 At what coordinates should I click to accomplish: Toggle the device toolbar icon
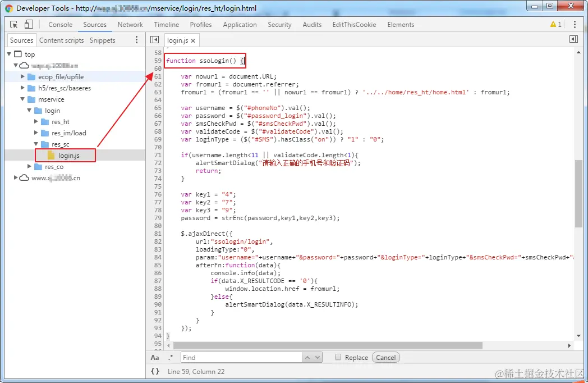click(x=29, y=24)
